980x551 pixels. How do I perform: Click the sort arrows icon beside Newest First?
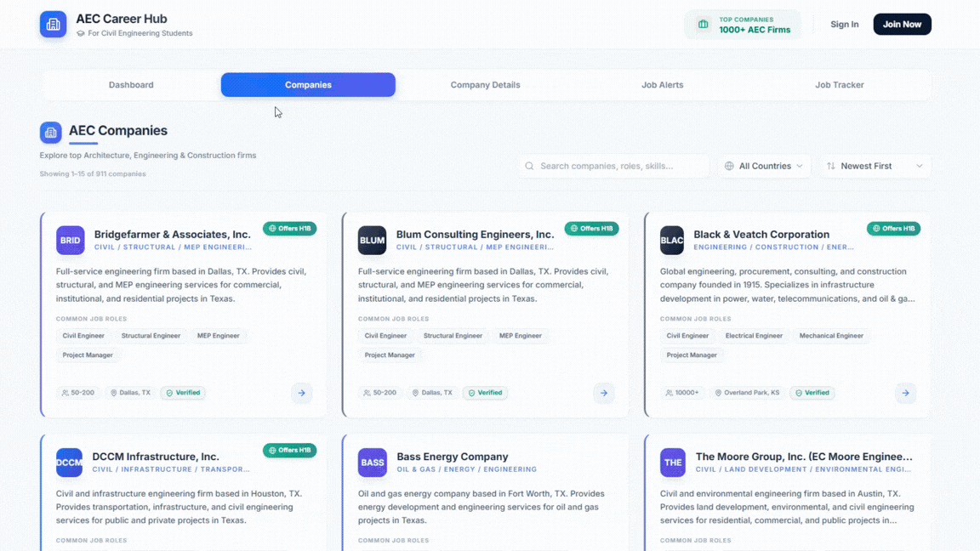(830, 166)
